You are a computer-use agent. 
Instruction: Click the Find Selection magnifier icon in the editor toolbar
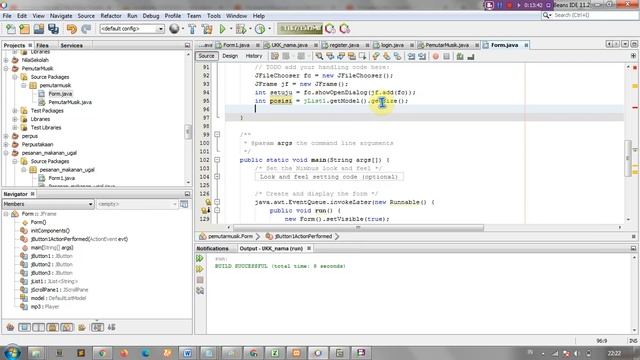(319, 56)
